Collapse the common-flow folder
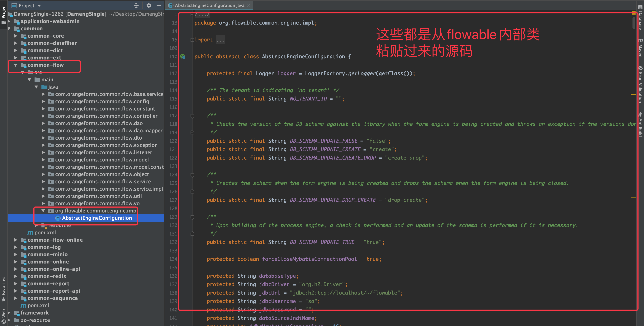Image resolution: width=644 pixels, height=326 pixels. coord(16,65)
